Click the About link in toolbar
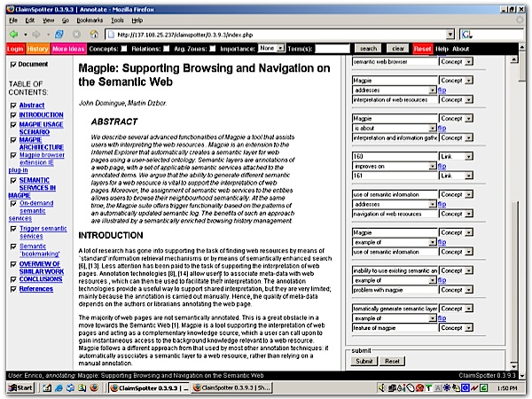 (x=460, y=49)
